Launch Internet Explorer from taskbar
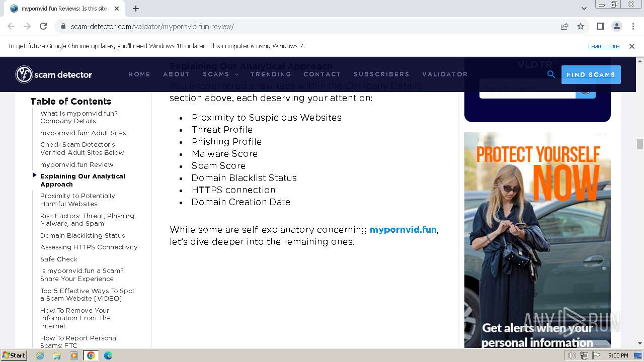Viewport: 644px width, 362px height. click(x=40, y=355)
